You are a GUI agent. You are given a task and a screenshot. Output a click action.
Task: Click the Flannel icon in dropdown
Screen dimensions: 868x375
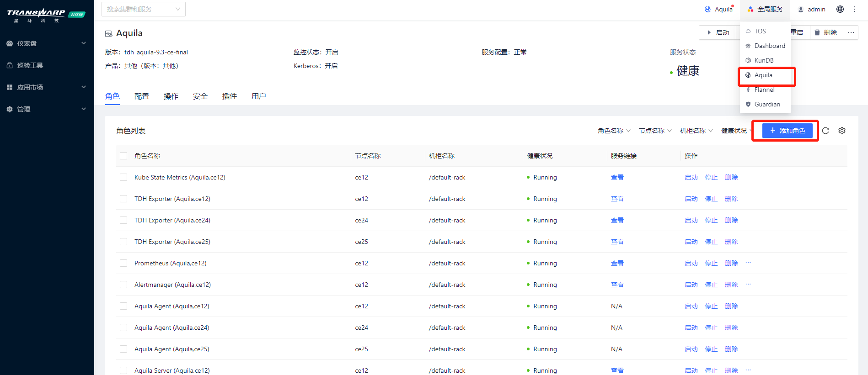pos(748,90)
